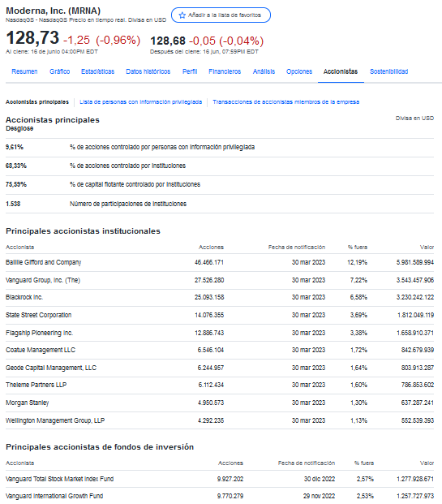The image size is (442, 504).
Task: Open the Análisis tab
Action: (x=264, y=71)
